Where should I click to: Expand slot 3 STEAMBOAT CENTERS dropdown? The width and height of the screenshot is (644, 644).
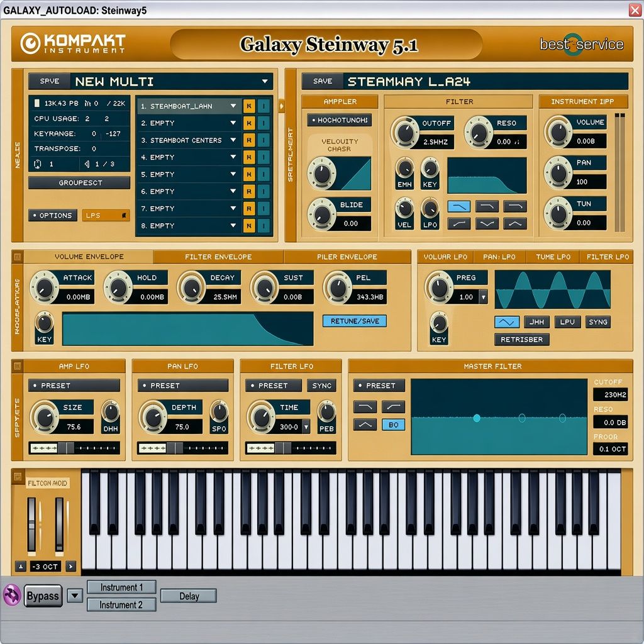(233, 140)
